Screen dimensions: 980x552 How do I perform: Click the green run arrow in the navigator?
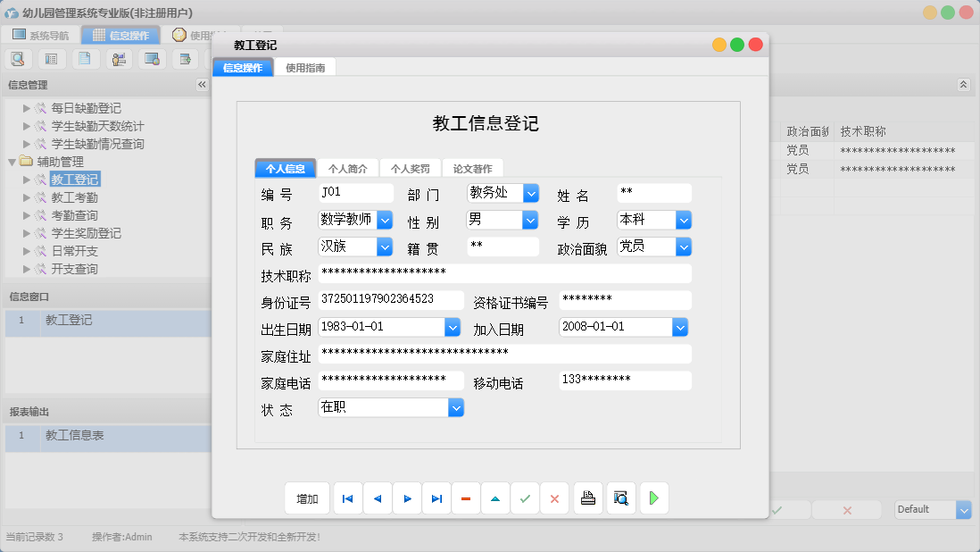click(x=653, y=498)
